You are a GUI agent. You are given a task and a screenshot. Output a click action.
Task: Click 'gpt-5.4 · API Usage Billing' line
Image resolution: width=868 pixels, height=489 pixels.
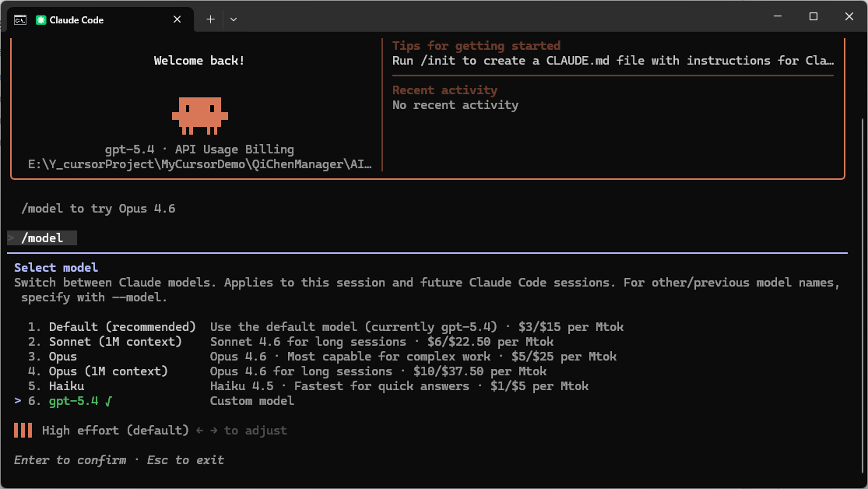click(199, 150)
